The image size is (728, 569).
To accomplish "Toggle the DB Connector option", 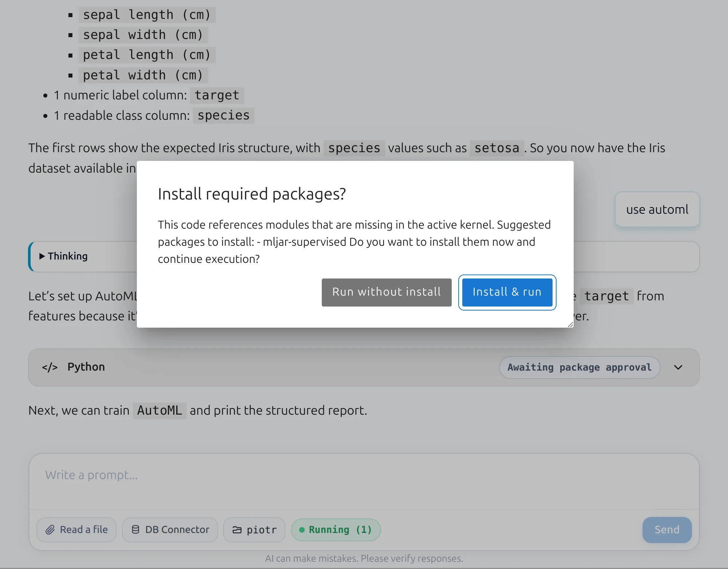I will [170, 530].
